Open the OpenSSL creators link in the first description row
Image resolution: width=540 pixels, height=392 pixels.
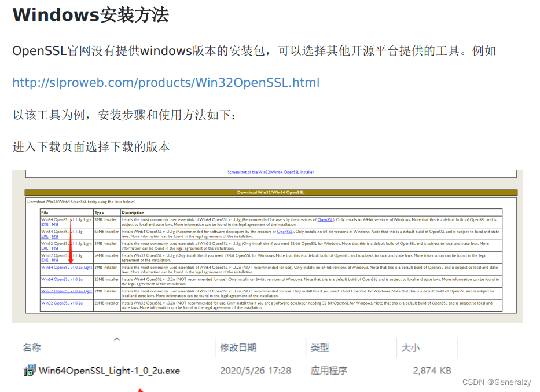[325, 219]
